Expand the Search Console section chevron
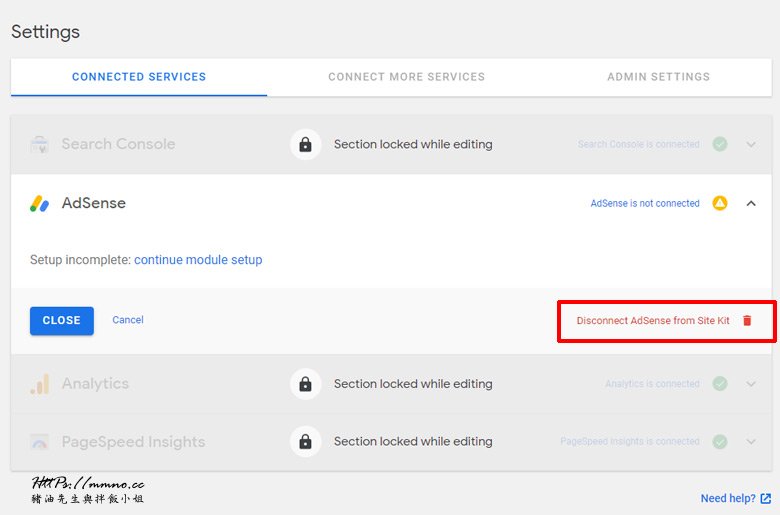780x515 pixels. coord(751,144)
